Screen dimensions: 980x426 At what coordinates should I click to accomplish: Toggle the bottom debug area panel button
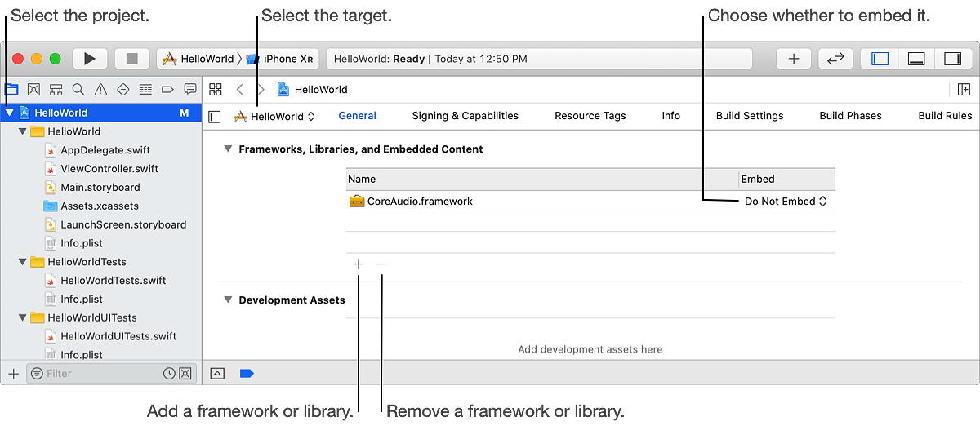click(915, 59)
